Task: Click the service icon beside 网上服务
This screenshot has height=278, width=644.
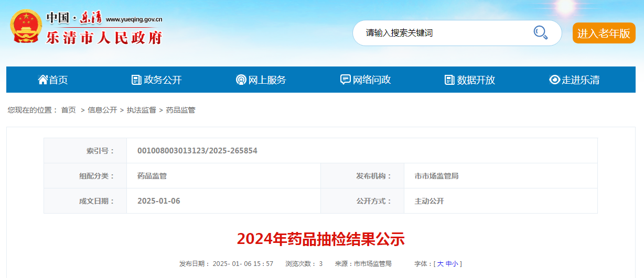Action: coord(241,80)
